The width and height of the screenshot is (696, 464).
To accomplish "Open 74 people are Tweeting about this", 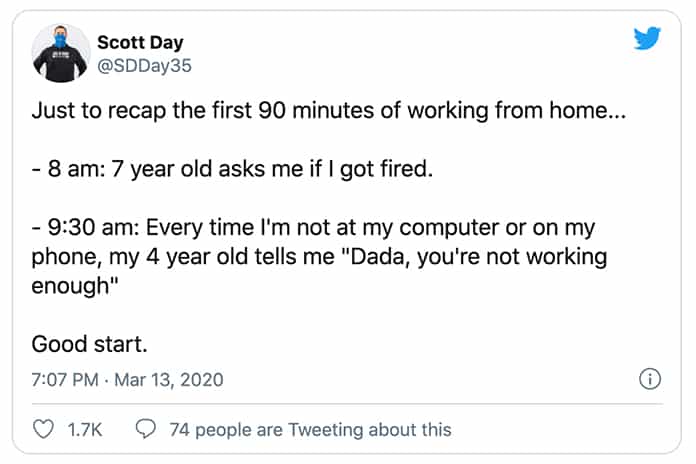I will pyautogui.click(x=310, y=430).
